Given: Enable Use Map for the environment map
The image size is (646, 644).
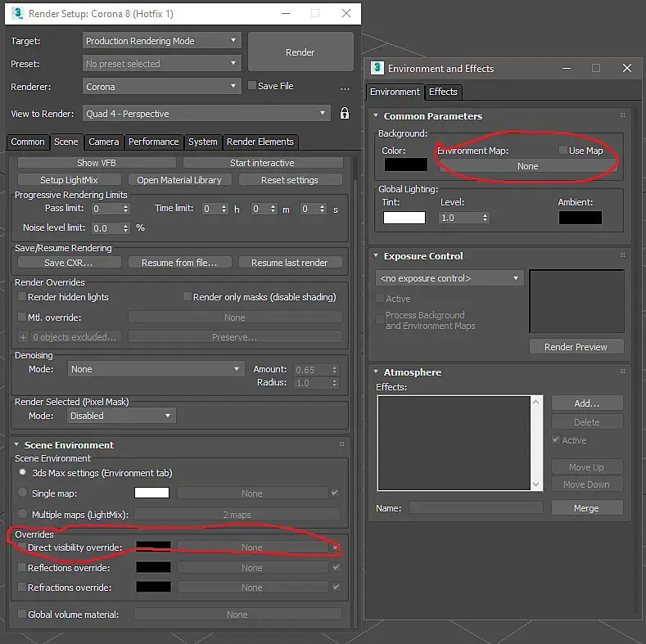Looking at the screenshot, I should pyautogui.click(x=562, y=150).
